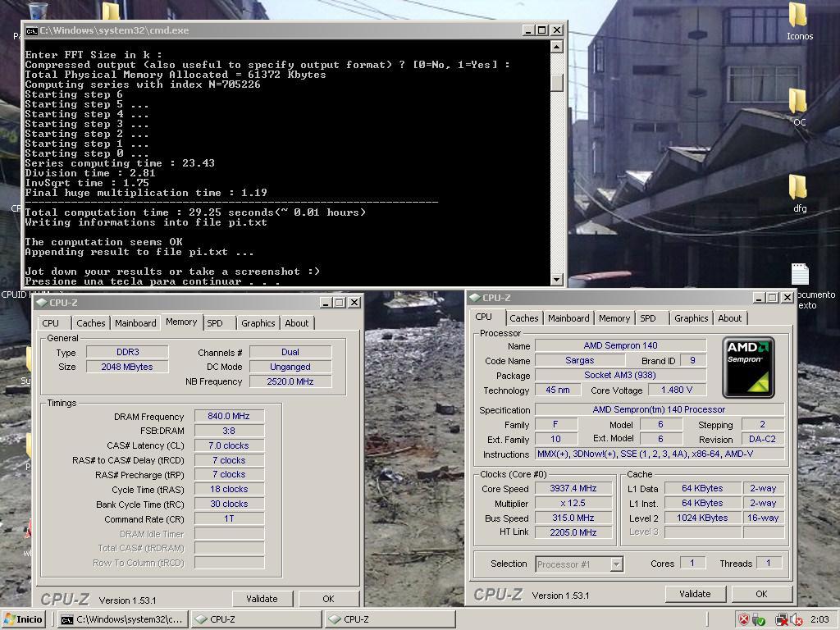840x630 pixels.
Task: Switch to About tab in right CPU-Z window
Action: point(729,318)
